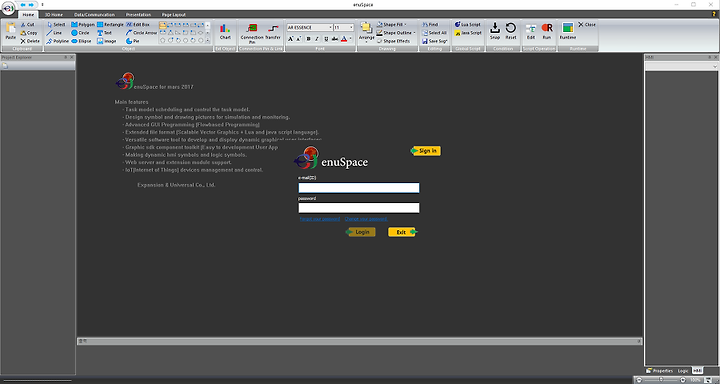Viewport: 720px width, 384px height.
Task: Open the Arrange dropdown
Action: 366,32
